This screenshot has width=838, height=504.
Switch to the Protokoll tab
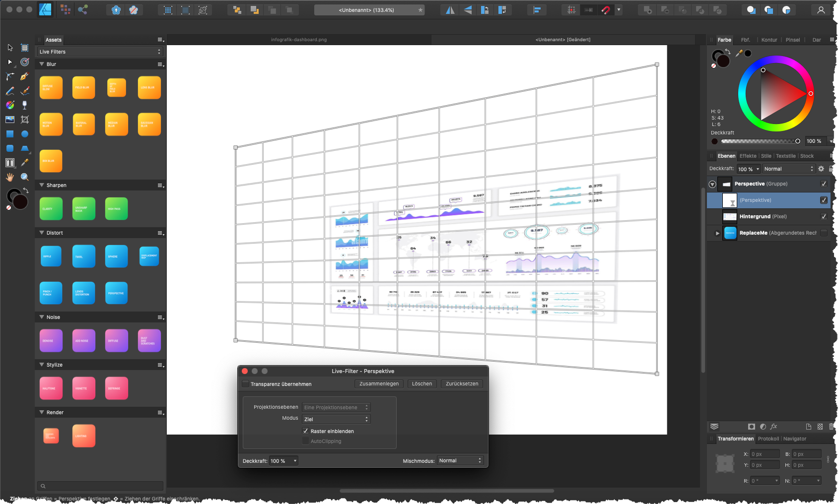click(768, 439)
